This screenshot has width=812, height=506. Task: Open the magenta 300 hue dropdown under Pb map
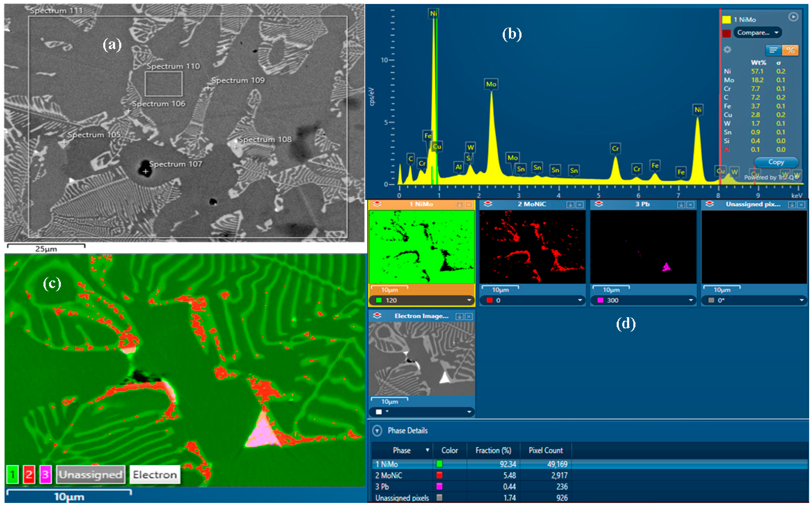click(x=643, y=300)
